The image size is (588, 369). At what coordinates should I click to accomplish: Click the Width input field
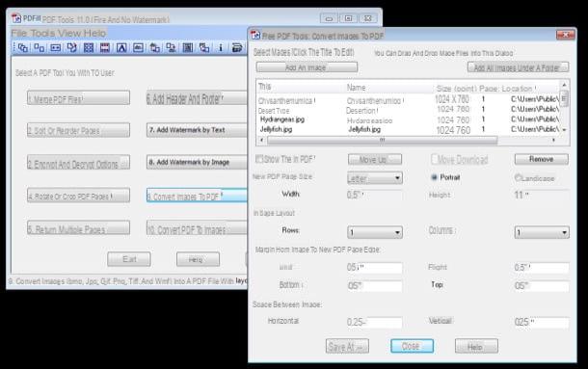click(374, 195)
